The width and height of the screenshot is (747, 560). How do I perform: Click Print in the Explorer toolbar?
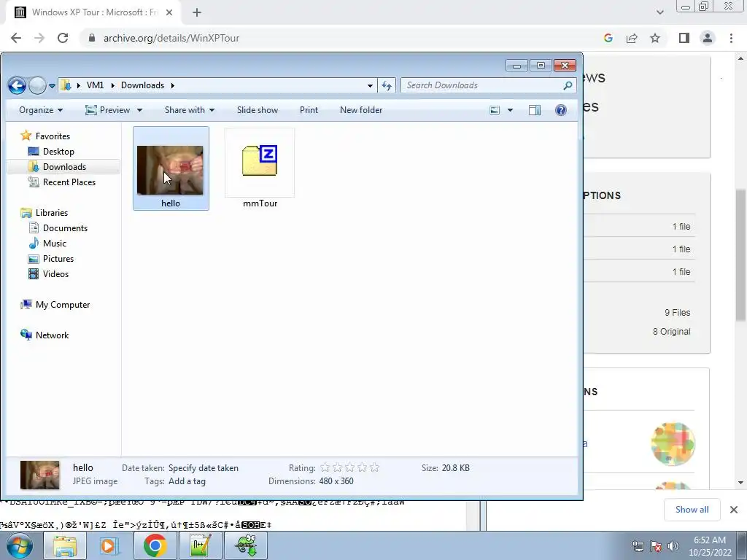309,110
